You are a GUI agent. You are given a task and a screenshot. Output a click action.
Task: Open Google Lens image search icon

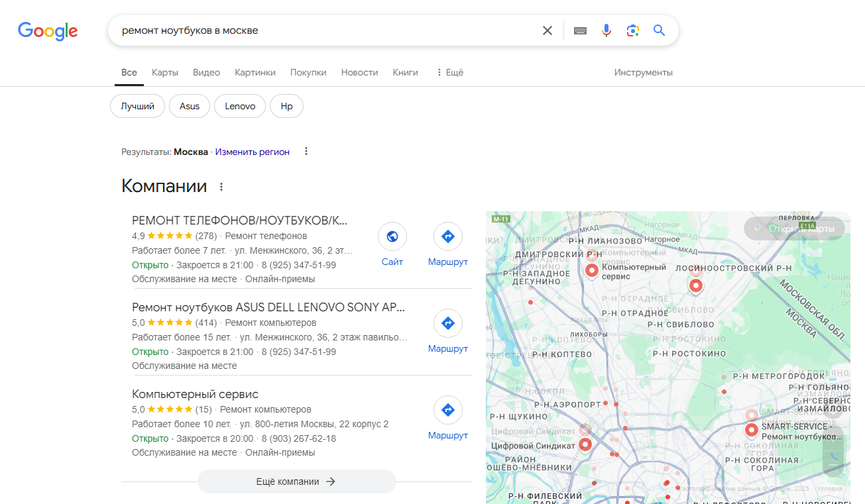point(632,30)
